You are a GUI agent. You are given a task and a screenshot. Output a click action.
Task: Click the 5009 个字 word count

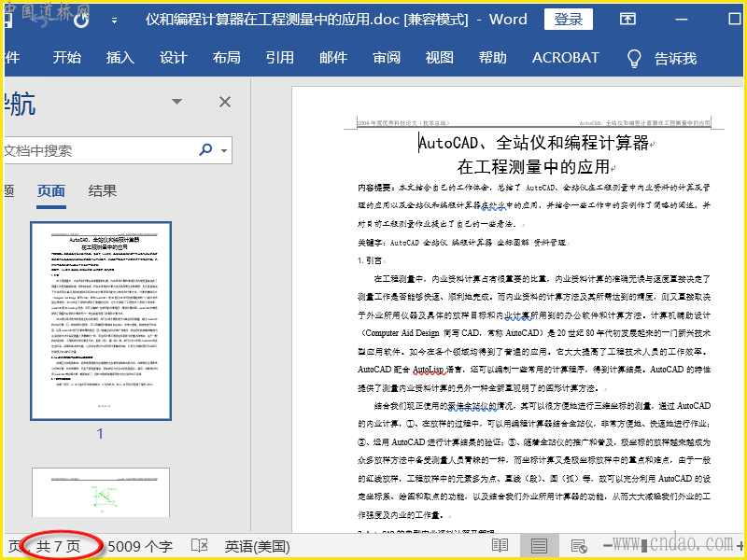click(140, 546)
